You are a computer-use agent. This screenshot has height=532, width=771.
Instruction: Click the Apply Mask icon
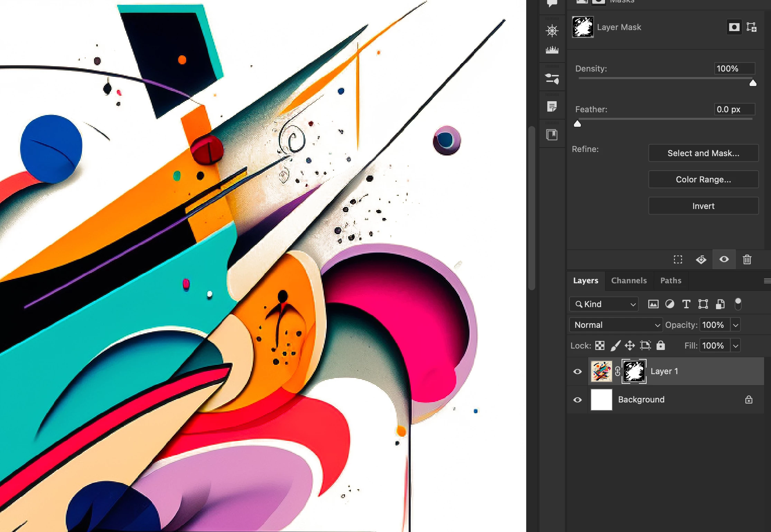[701, 259]
